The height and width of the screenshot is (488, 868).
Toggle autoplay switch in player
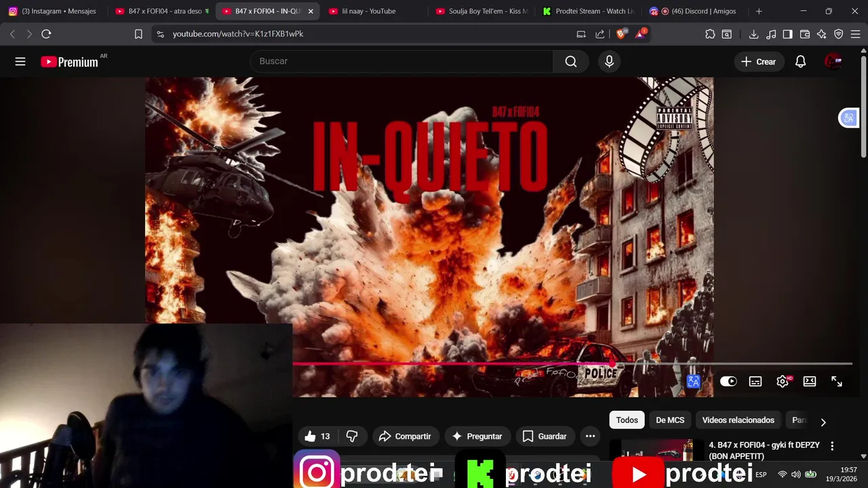point(728,382)
